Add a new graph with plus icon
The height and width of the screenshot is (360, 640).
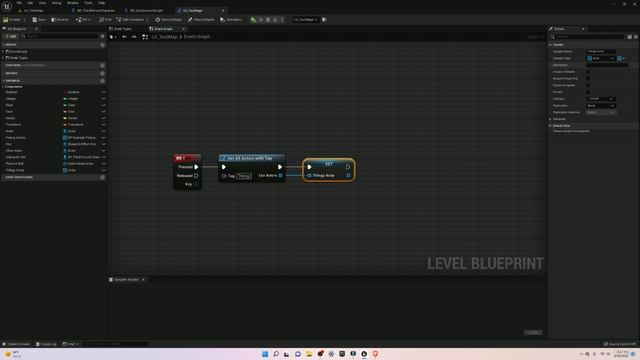tap(102, 45)
